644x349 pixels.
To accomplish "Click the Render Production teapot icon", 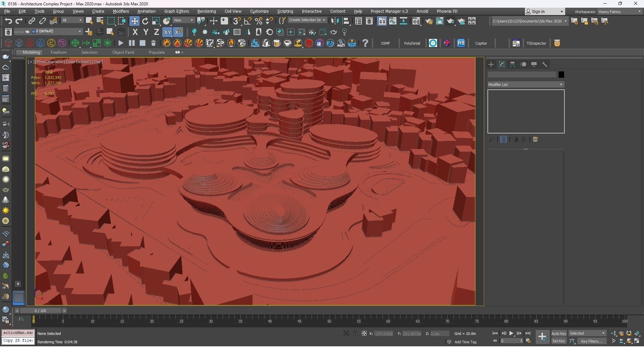I will [x=450, y=21].
